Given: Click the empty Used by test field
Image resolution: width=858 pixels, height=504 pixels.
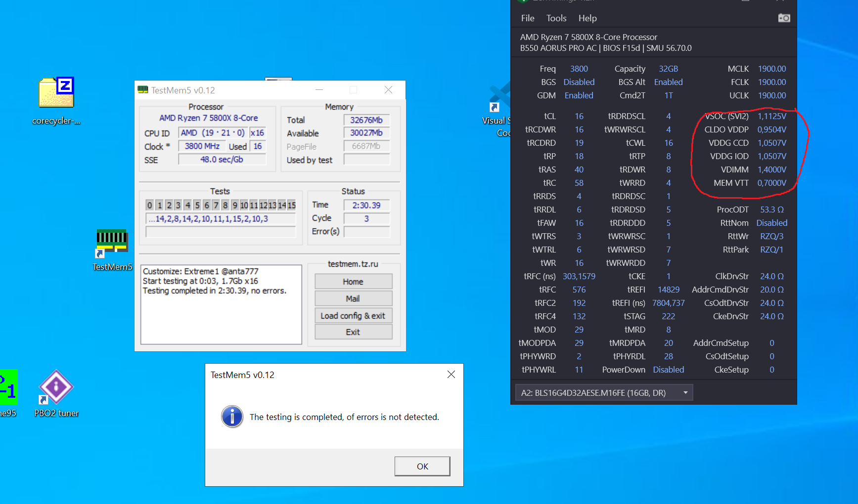Looking at the screenshot, I should [366, 160].
